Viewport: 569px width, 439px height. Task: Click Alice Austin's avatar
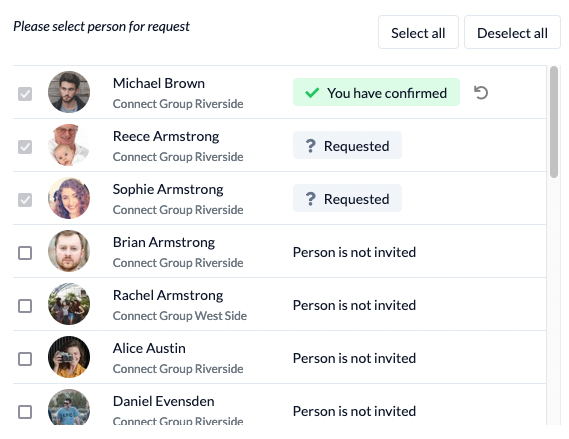coord(69,357)
